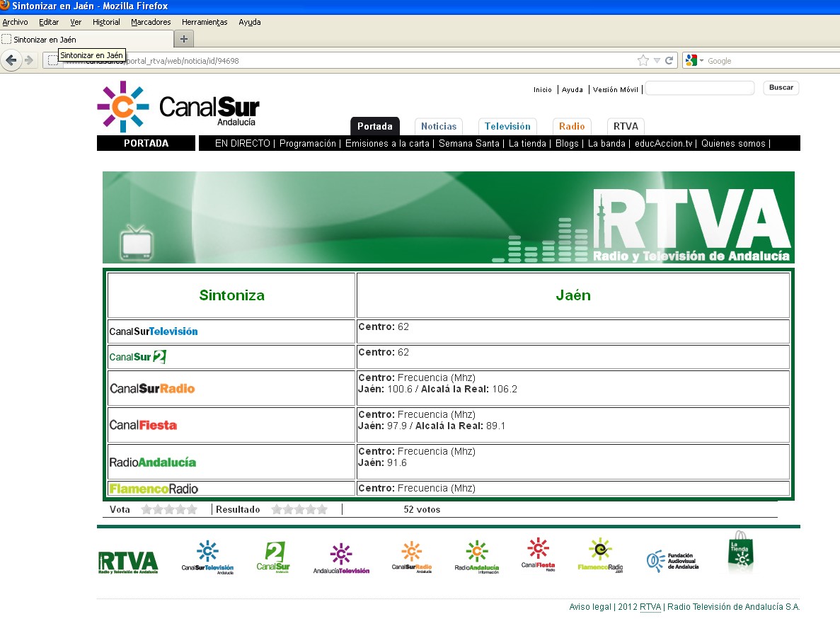Reload the page with the refresh icon
Viewport: 840px width, 619px height.
pyautogui.click(x=669, y=61)
